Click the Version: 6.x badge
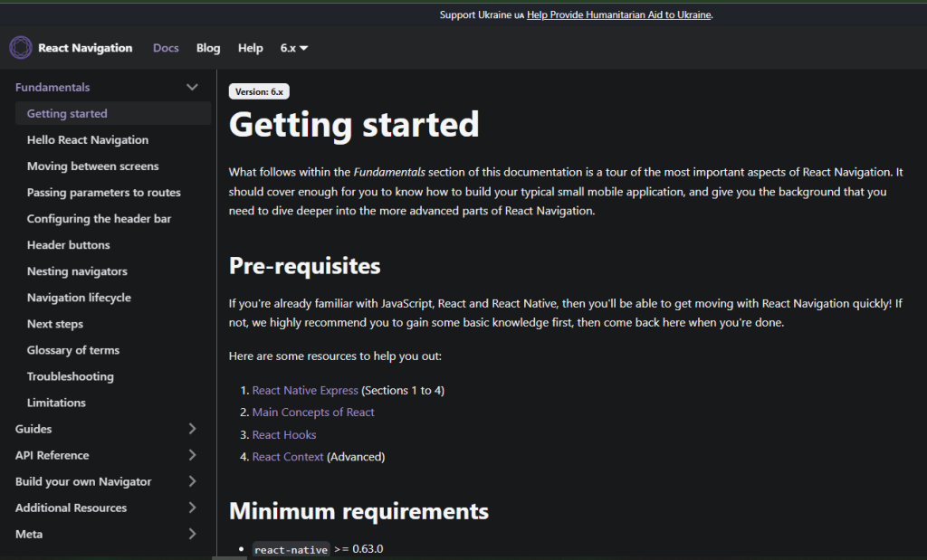The width and height of the screenshot is (927, 560). click(x=259, y=91)
